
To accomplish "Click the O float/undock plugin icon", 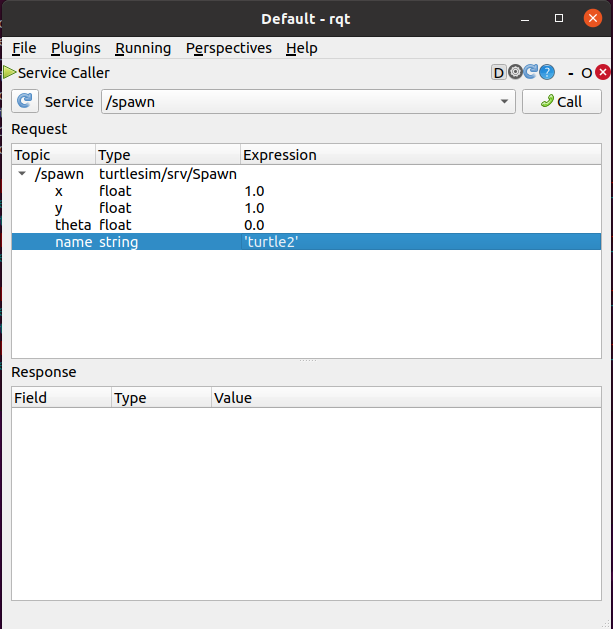I will (x=587, y=73).
